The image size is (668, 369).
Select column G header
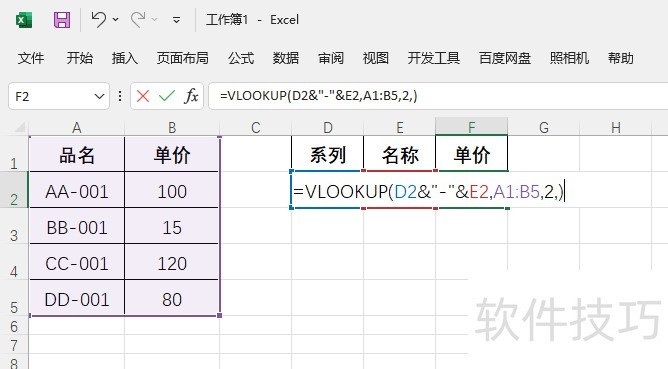pyautogui.click(x=544, y=127)
